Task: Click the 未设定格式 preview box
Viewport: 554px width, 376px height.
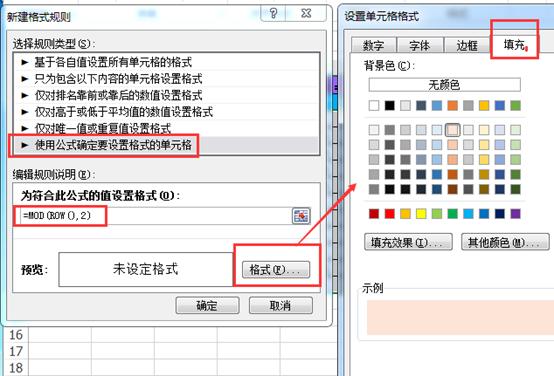Action: (146, 269)
